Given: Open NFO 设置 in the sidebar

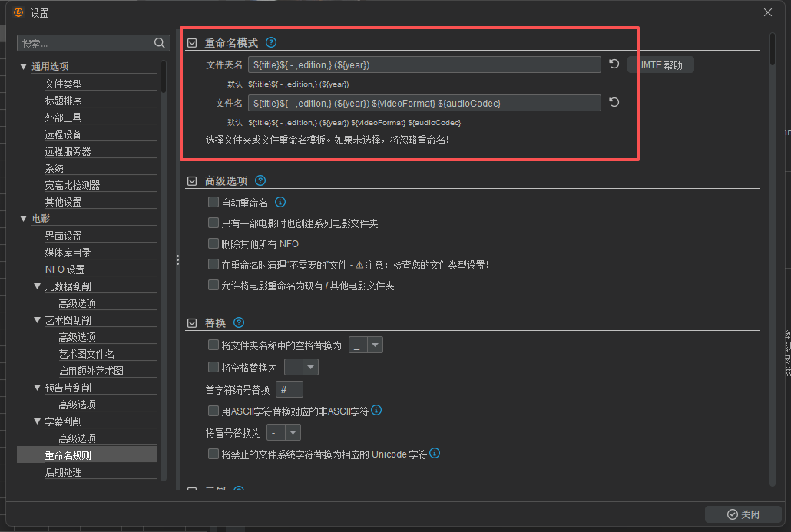Looking at the screenshot, I should tap(65, 269).
